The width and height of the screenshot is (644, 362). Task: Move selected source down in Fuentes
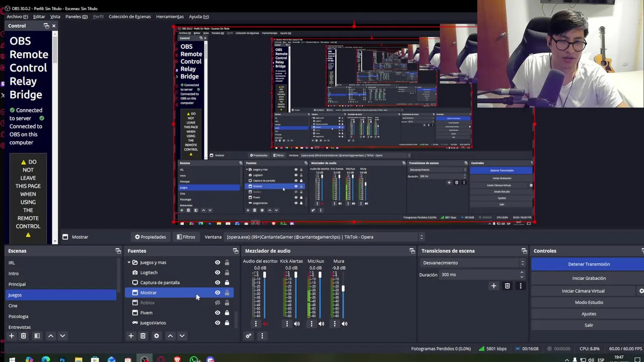pyautogui.click(x=182, y=336)
